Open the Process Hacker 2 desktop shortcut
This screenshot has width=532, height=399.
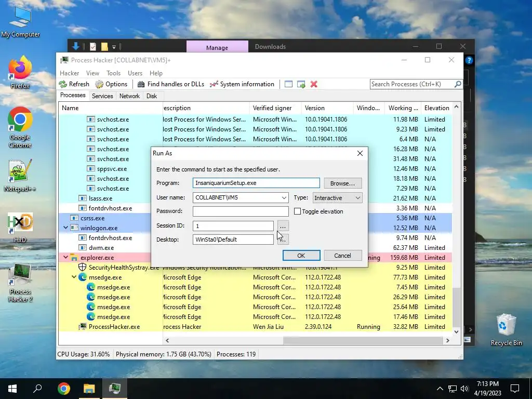coord(20,283)
